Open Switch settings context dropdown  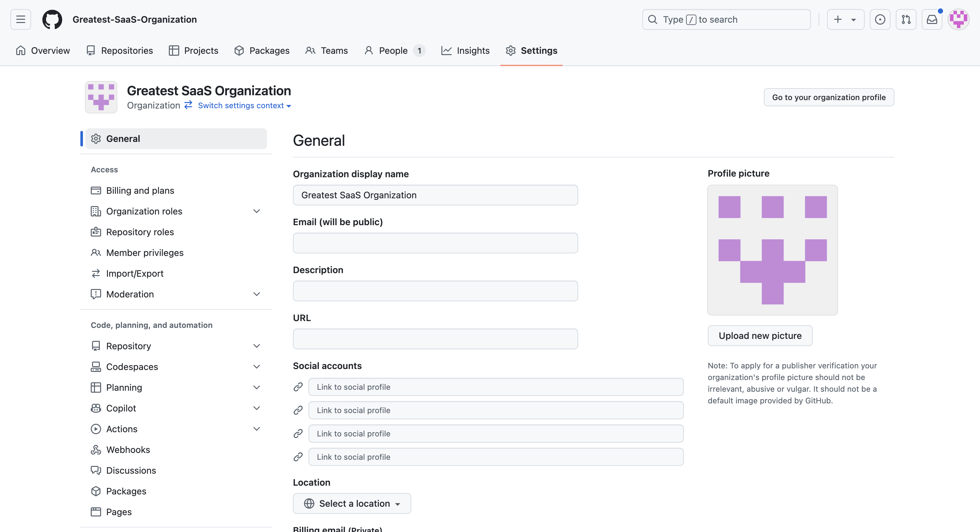(x=244, y=106)
